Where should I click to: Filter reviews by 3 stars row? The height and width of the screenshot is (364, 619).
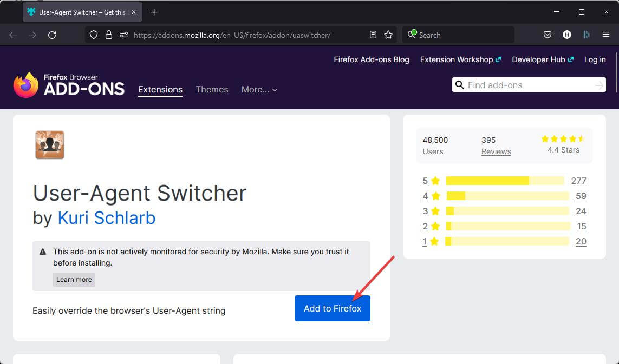click(x=504, y=211)
